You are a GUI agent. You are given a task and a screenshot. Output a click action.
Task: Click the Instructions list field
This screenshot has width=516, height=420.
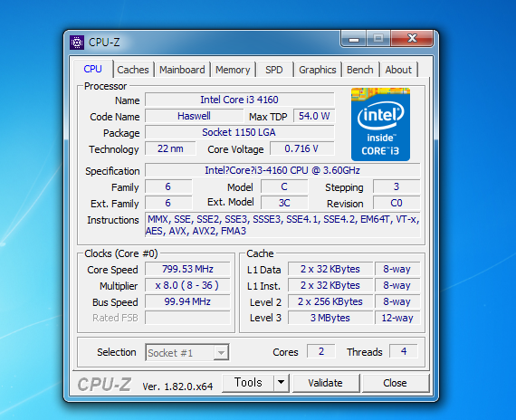[x=282, y=224]
